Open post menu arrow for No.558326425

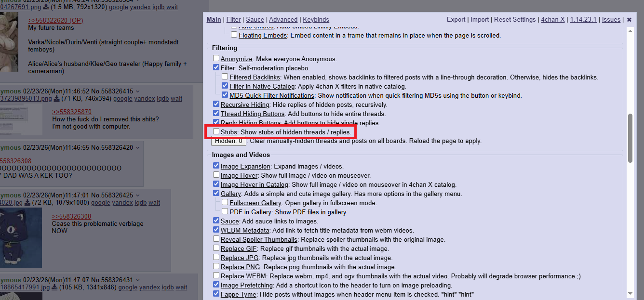click(138, 195)
